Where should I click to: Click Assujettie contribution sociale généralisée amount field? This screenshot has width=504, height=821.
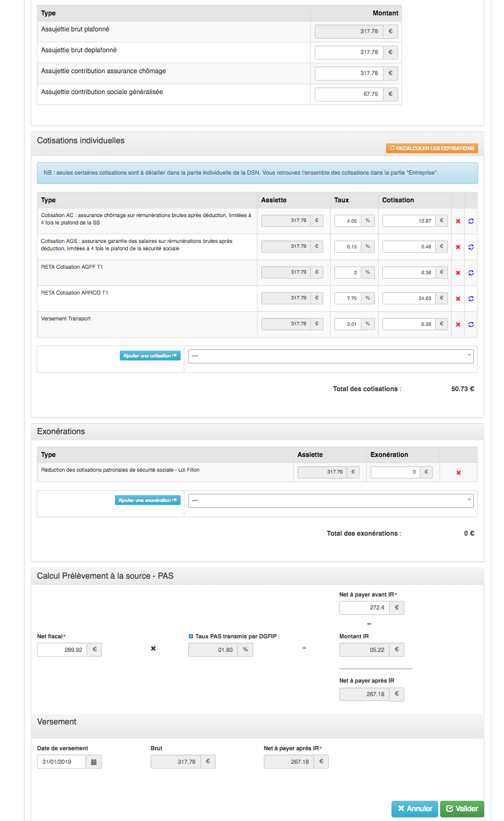(348, 95)
